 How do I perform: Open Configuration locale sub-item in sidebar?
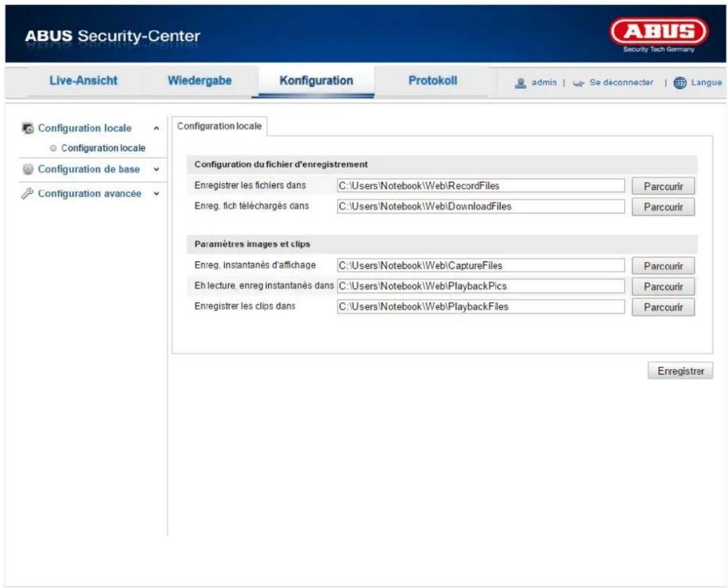[x=103, y=148]
